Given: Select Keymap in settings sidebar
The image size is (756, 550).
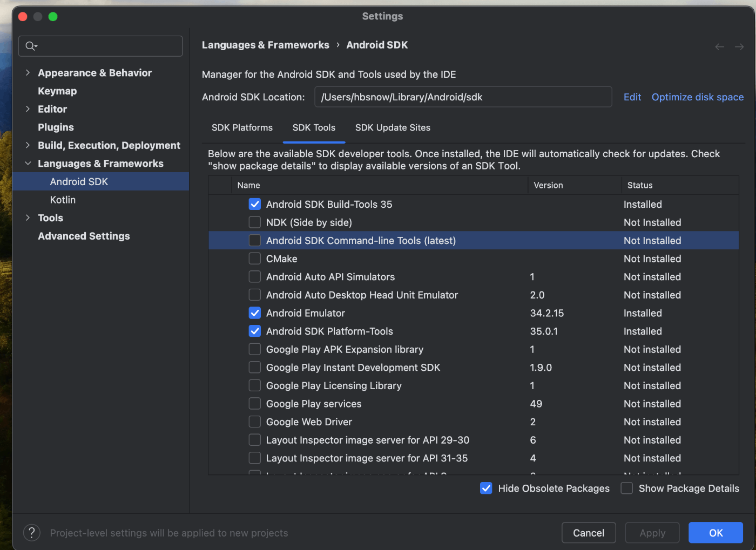Looking at the screenshot, I should click(x=57, y=91).
